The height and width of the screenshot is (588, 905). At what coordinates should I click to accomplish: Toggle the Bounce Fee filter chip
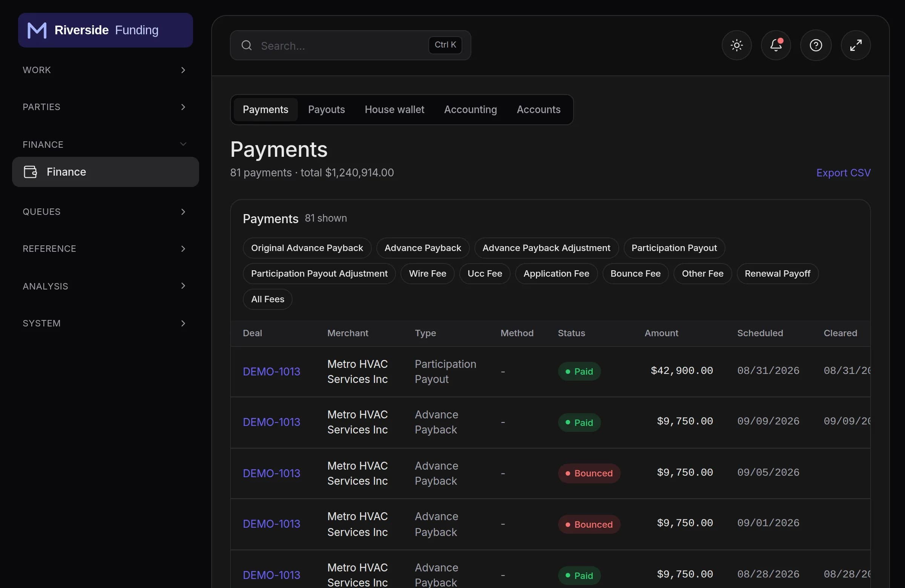point(635,273)
